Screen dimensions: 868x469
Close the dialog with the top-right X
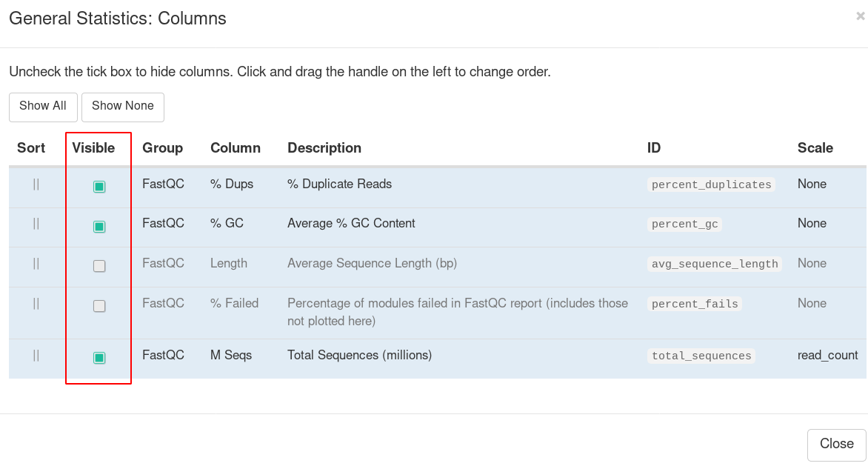coord(860,16)
